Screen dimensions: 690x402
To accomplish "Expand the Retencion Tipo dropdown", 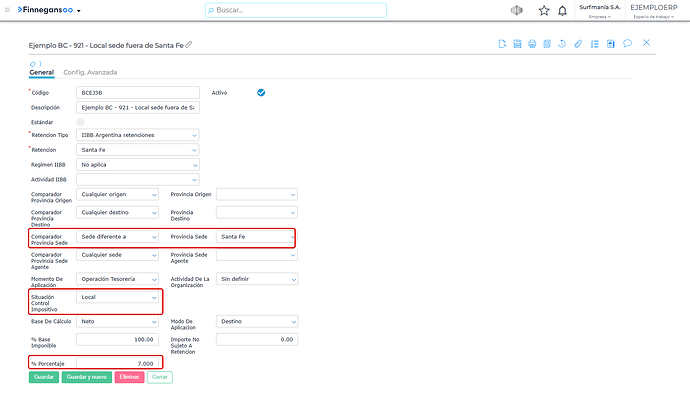I will [x=138, y=135].
